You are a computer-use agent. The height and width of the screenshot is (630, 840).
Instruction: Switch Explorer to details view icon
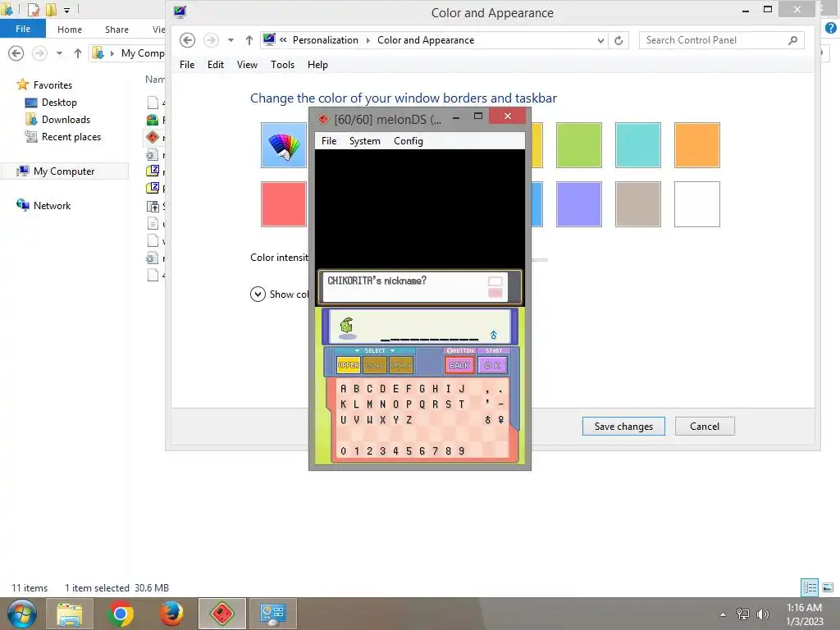point(810,587)
